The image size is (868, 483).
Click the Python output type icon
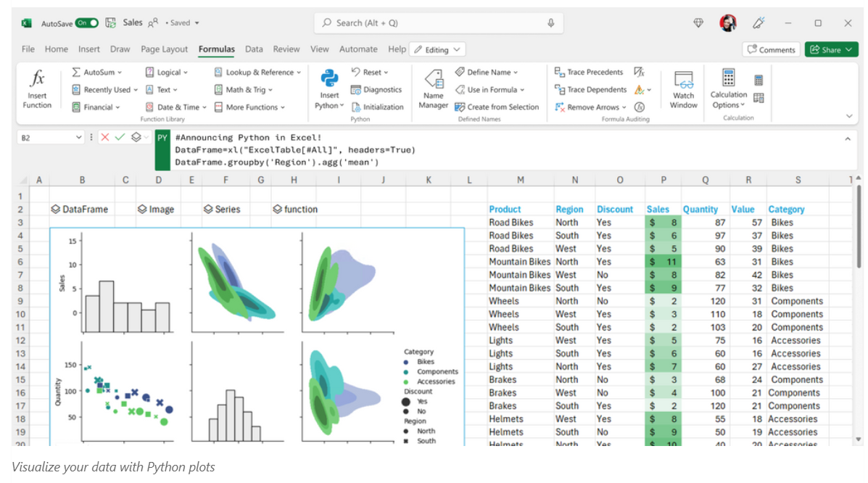[136, 137]
